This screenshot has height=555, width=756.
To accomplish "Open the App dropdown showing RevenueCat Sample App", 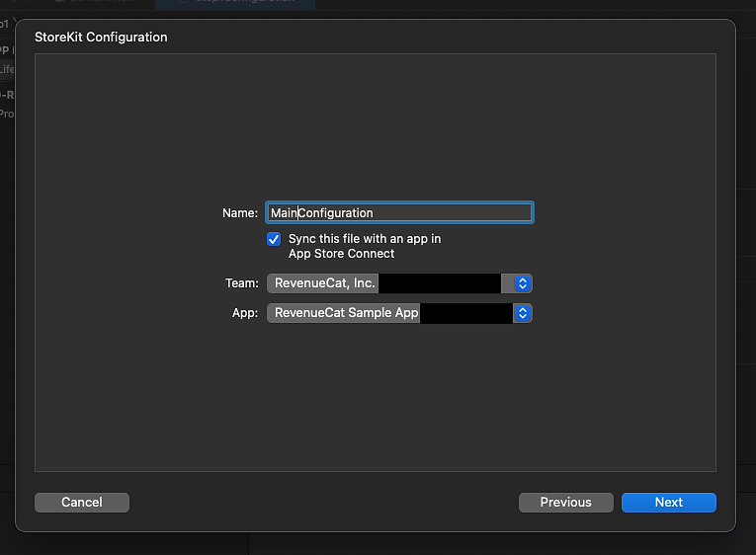I will click(399, 313).
